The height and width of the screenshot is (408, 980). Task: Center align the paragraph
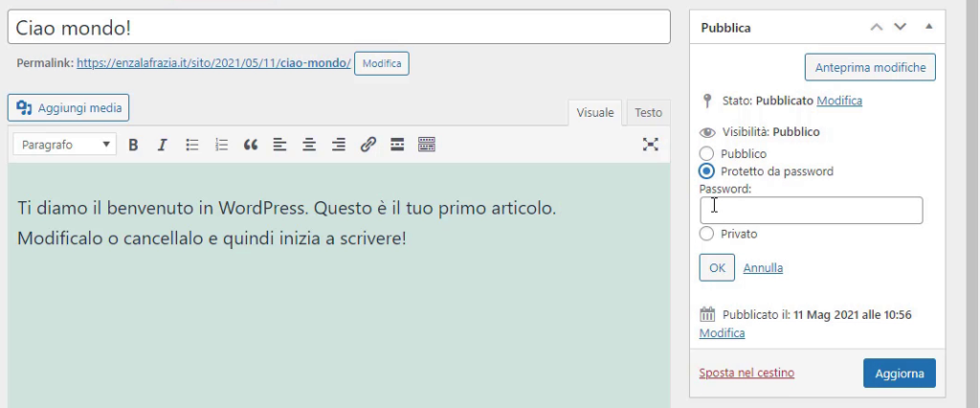coord(309,145)
